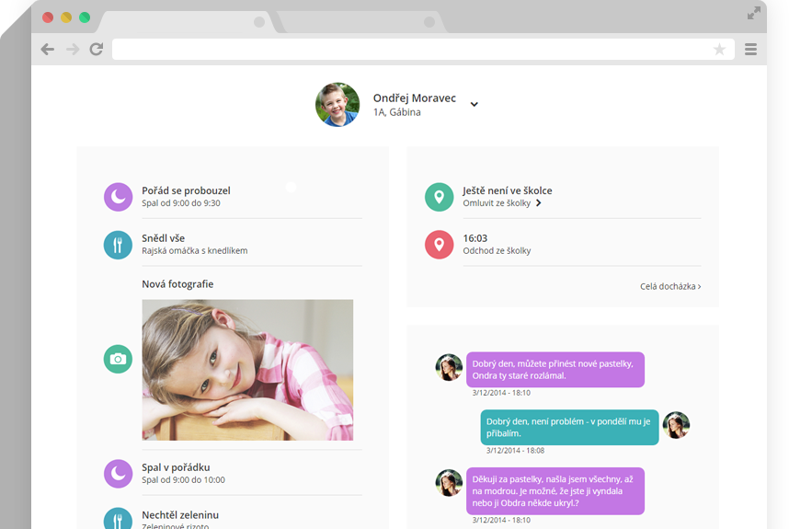Click teacher avatar beside first purple message
This screenshot has width=812, height=529.
(449, 367)
